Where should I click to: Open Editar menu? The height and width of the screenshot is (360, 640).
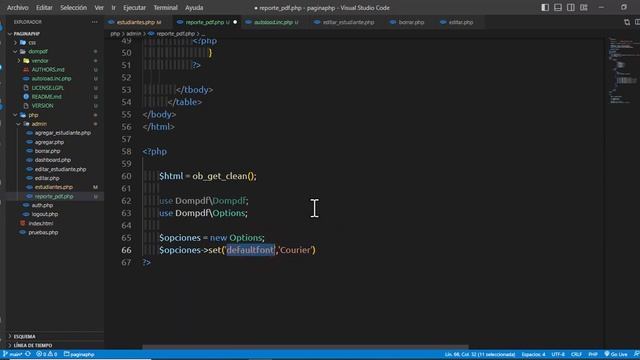44,7
